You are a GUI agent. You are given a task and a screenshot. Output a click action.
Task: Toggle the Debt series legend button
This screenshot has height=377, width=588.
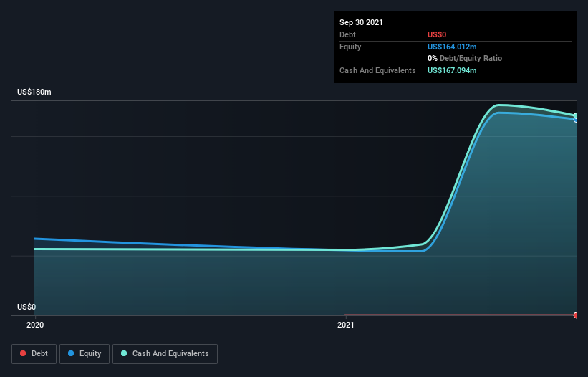(x=34, y=354)
